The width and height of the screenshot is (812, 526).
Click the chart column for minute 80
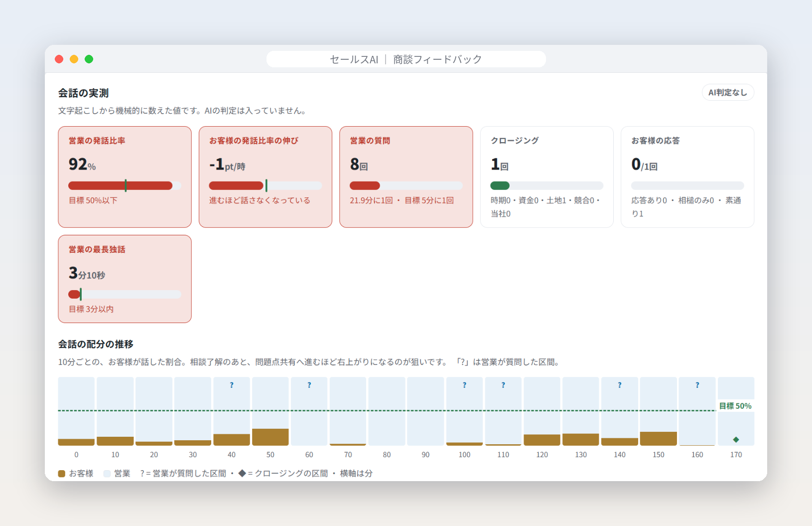pos(387,411)
